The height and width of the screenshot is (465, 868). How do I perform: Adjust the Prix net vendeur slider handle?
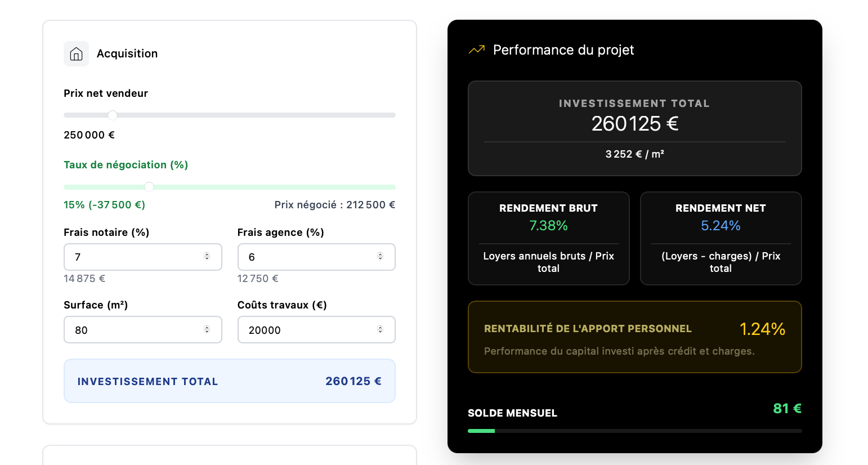tap(113, 115)
